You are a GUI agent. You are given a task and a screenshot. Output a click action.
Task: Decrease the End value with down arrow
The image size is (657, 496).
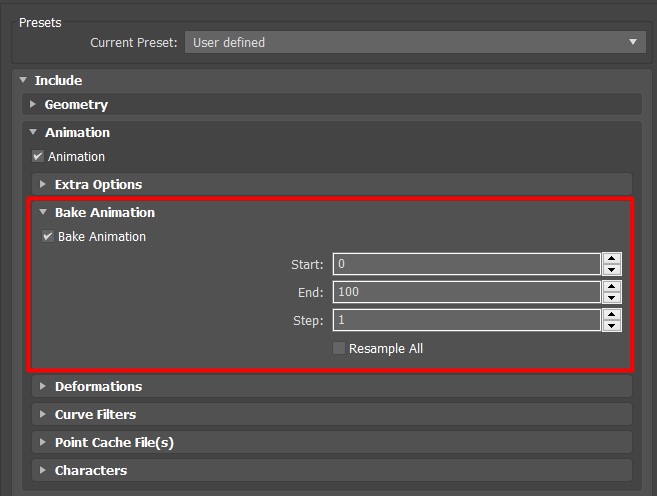(612, 298)
